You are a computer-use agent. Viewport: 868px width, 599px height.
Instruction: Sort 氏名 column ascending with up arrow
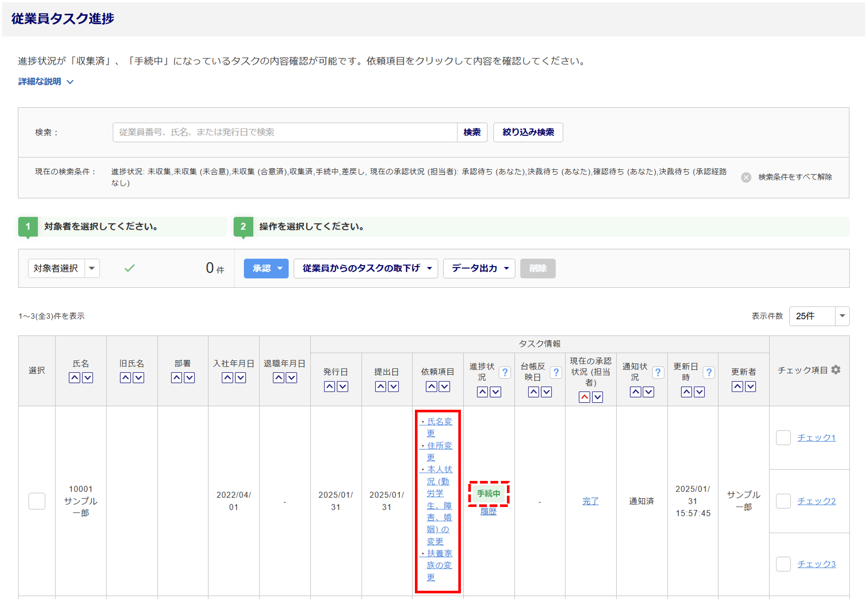click(75, 378)
